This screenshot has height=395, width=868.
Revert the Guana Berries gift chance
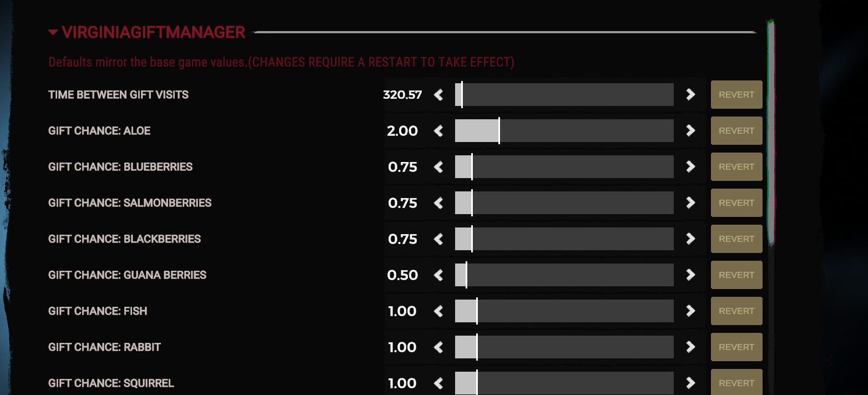point(736,275)
